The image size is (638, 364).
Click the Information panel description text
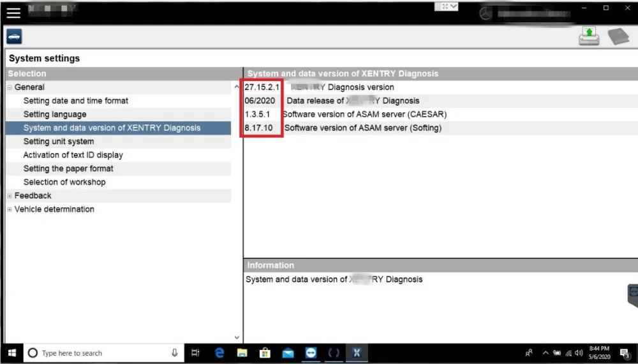coord(334,279)
